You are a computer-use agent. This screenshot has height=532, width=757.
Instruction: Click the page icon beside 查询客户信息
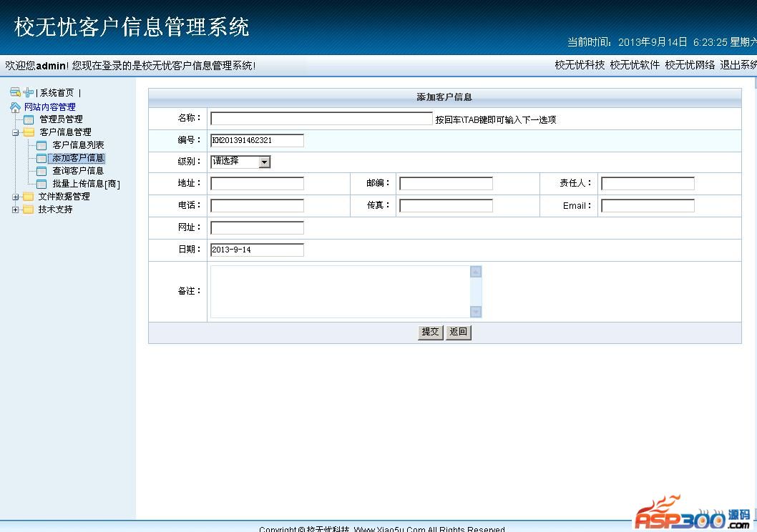[41, 171]
